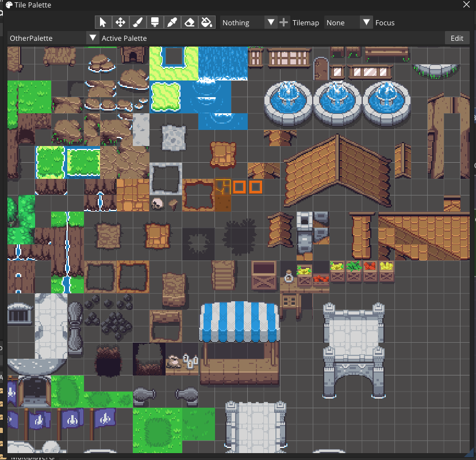476x460 pixels.
Task: Select the right cannon tile
Action: (x=187, y=396)
